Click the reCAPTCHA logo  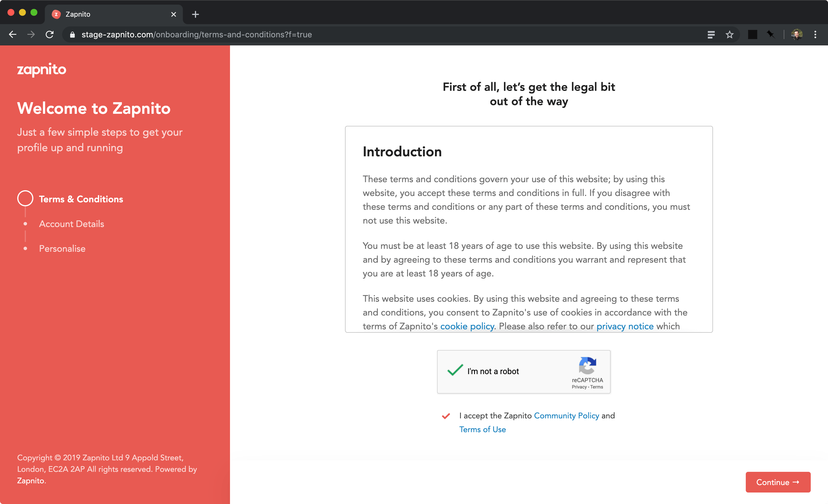click(587, 365)
